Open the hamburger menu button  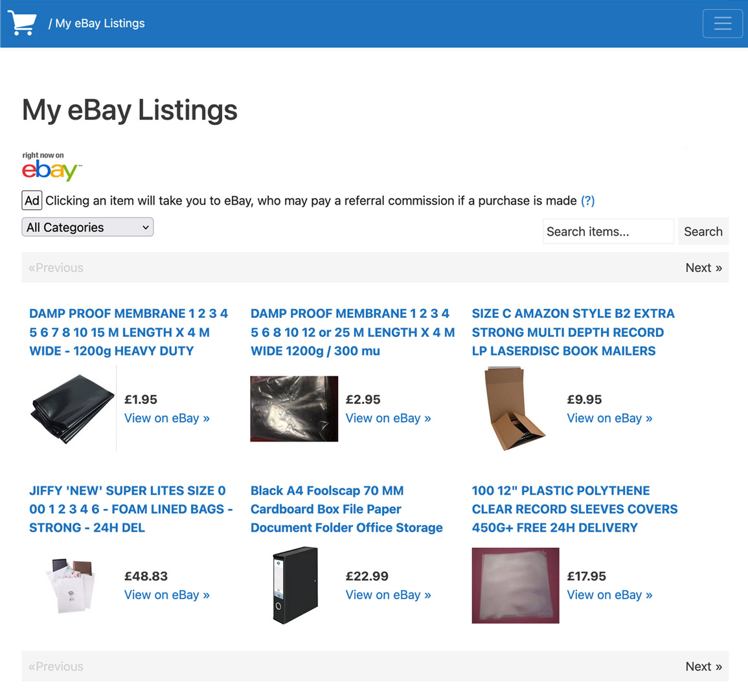point(722,23)
